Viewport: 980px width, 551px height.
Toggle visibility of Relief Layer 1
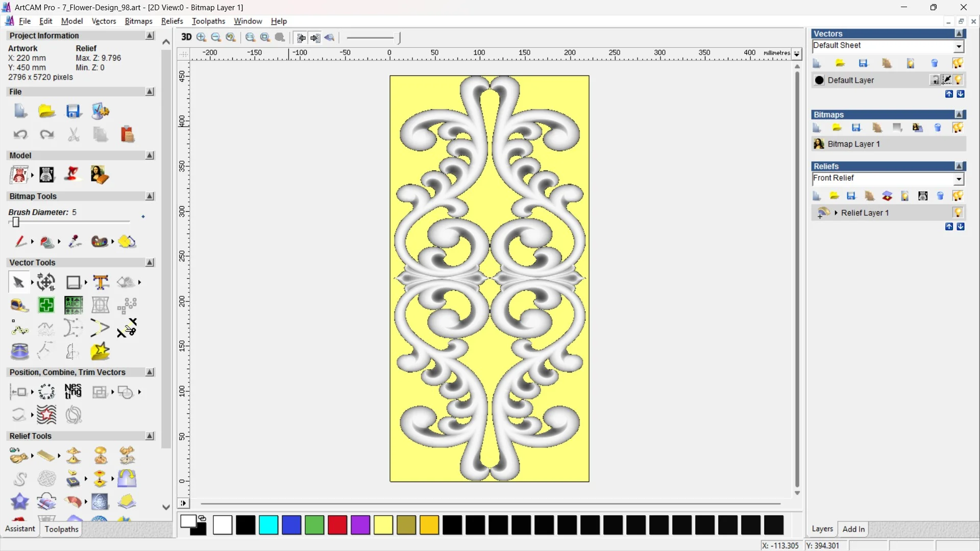point(959,213)
